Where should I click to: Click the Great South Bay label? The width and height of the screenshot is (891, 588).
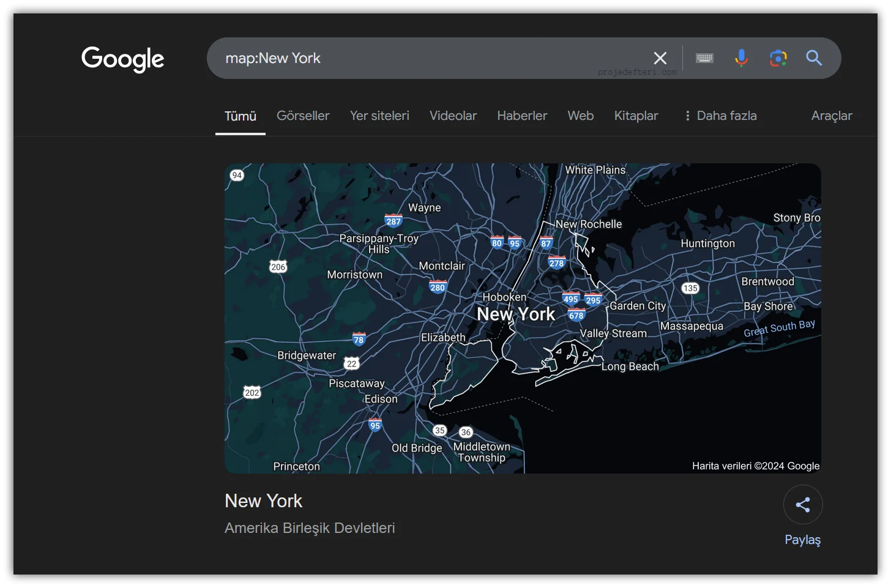pyautogui.click(x=780, y=328)
